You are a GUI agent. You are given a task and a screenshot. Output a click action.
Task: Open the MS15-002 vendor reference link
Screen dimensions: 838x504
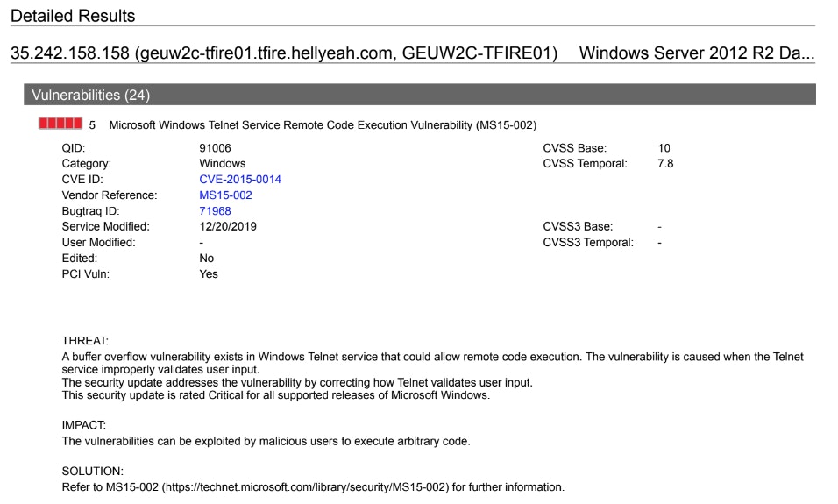coord(225,195)
